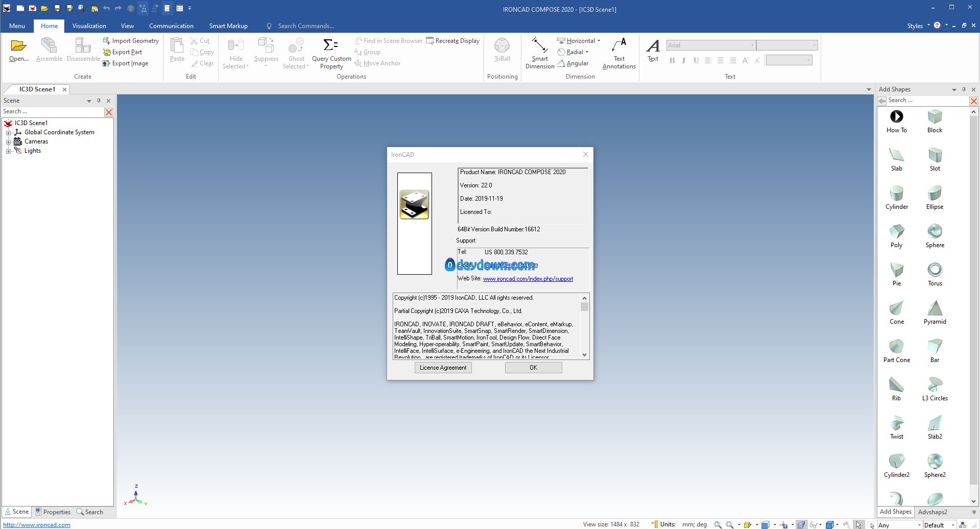Screen dimensions: 980x529
Task: Close the IC3D Scene1 document tab
Action: [64, 89]
